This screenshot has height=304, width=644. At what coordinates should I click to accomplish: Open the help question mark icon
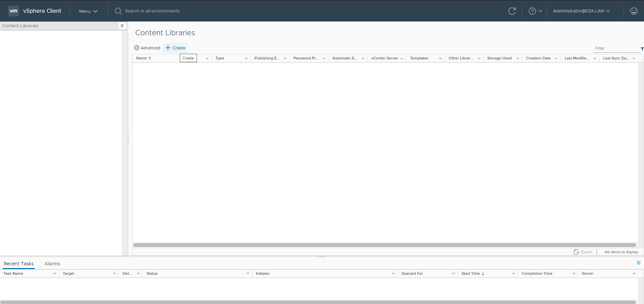[x=532, y=11]
